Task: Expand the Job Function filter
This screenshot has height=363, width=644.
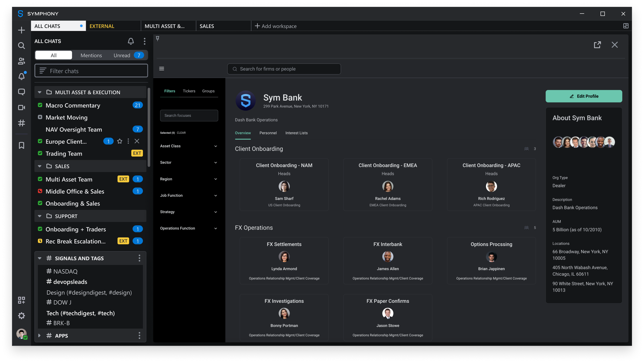Action: pyautogui.click(x=189, y=195)
